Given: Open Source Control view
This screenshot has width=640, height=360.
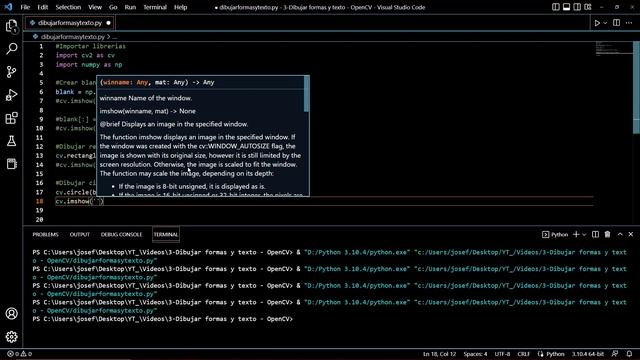Looking at the screenshot, I should pos(11,72).
